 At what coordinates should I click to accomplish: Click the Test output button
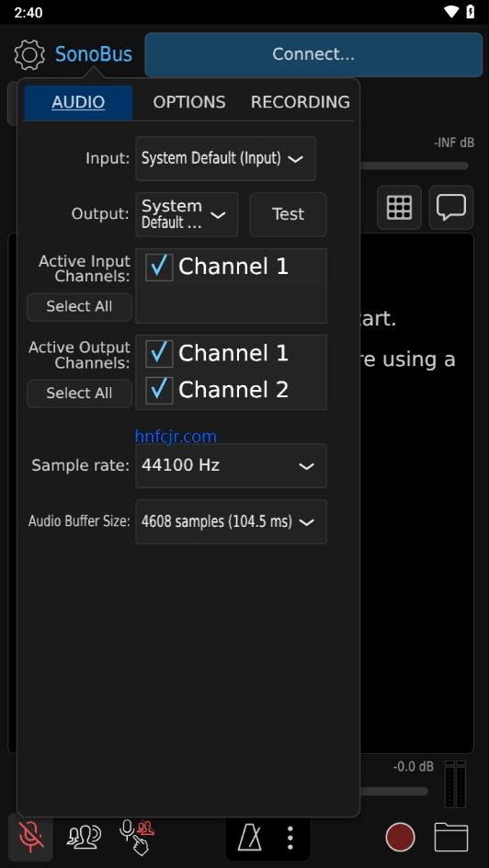(289, 214)
